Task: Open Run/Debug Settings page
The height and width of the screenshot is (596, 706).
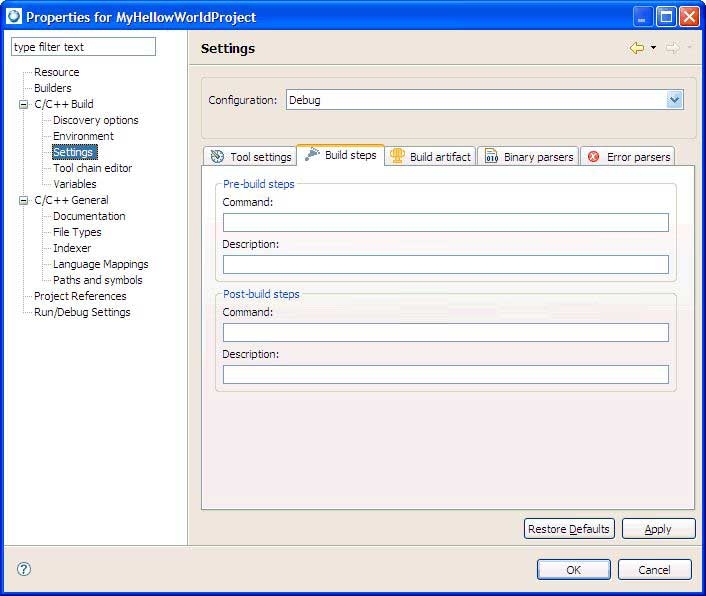Action: 82,312
